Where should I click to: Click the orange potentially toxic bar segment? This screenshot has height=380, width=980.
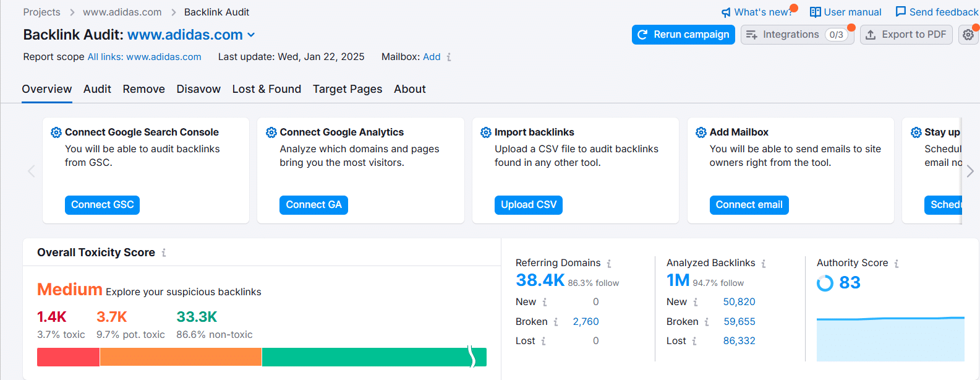coord(181,357)
